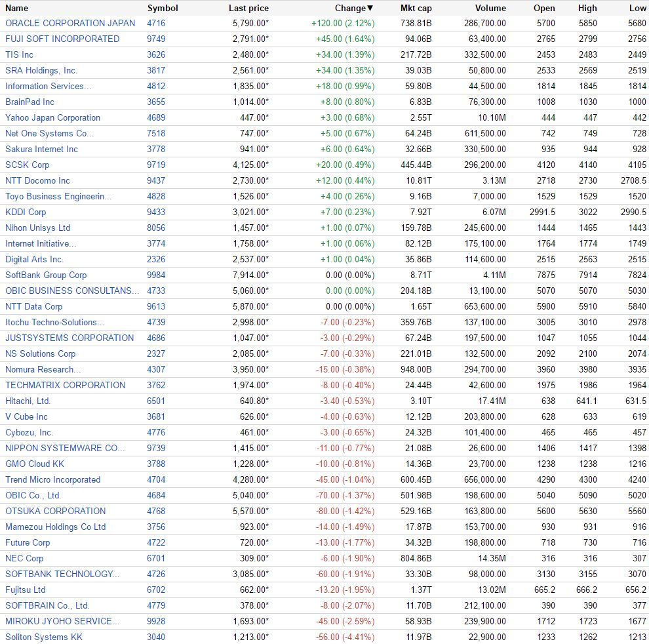Open Soliton Systems KK link
This screenshot has height=644, width=649.
[x=43, y=637]
